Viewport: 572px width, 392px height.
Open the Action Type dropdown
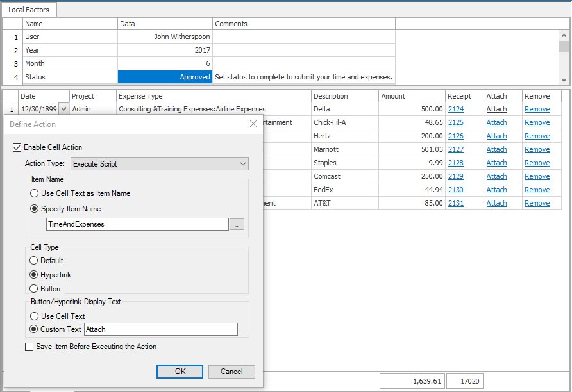[160, 164]
